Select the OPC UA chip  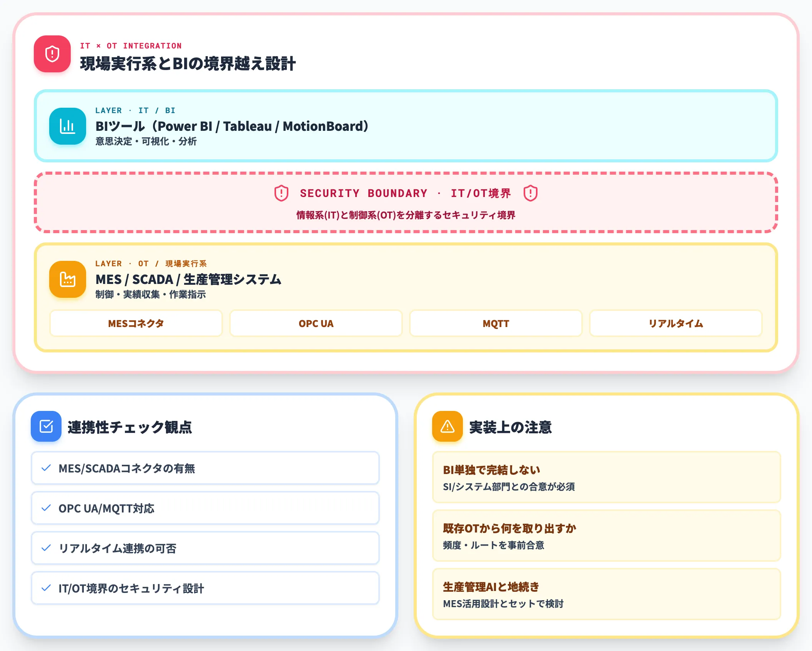316,324
